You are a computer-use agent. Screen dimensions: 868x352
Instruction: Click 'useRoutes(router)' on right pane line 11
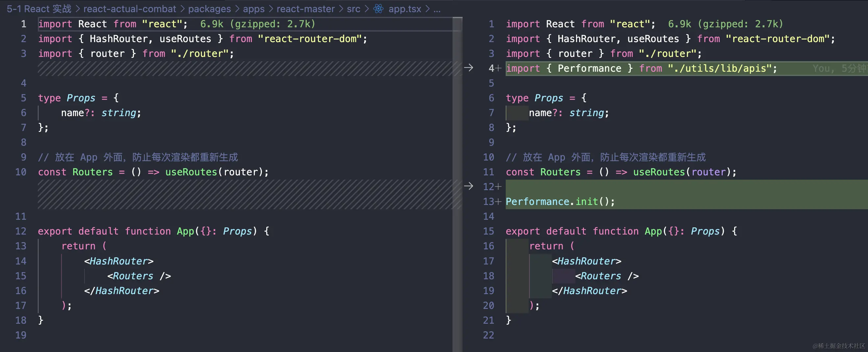pyautogui.click(x=682, y=172)
